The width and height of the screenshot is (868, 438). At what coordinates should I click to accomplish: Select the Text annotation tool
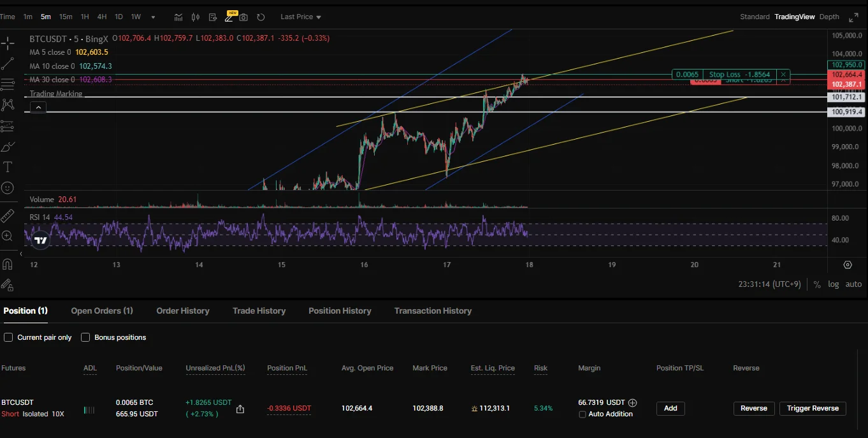[8, 167]
